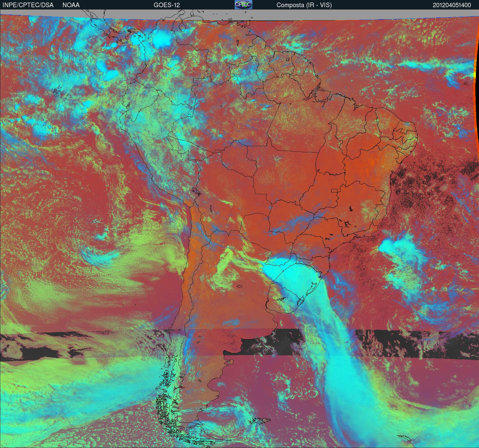This screenshot has width=479, height=448.
Task: Click the GOES-12 satellite label
Action: [x=166, y=5]
